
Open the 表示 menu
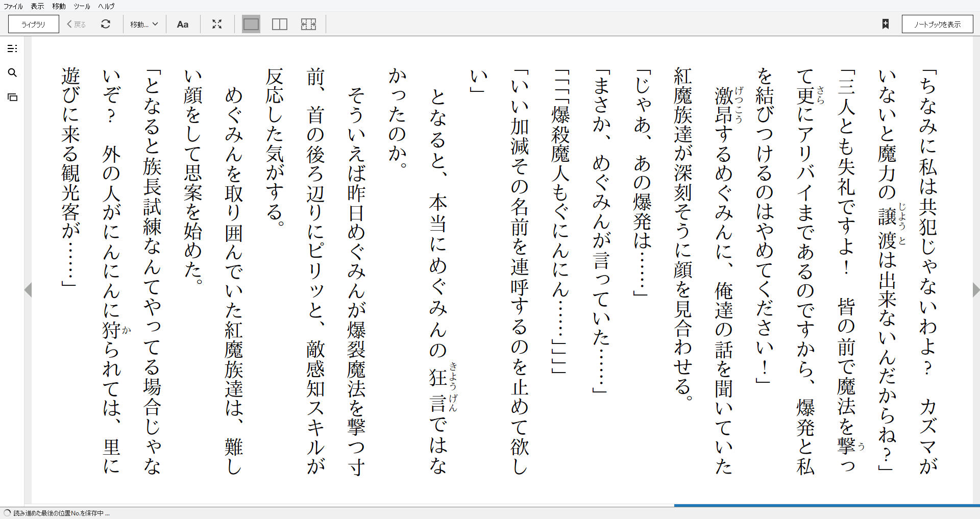(37, 6)
